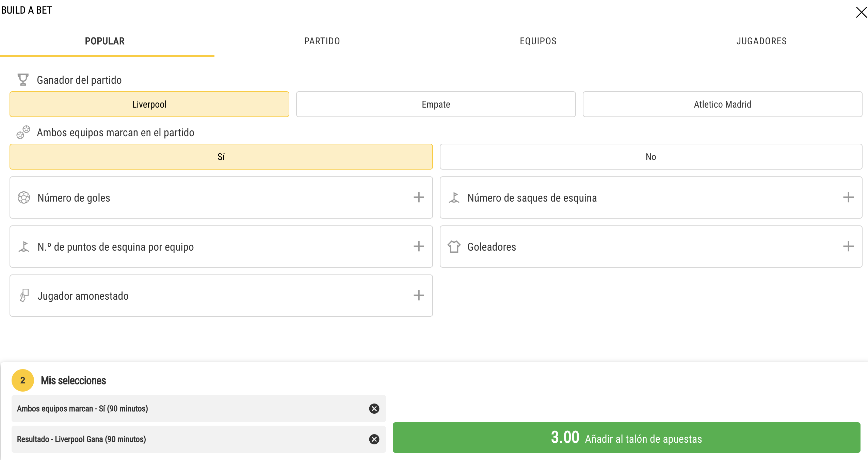Viewport: 868px width, 474px height.
Task: Click the card icon in Jugador amonestado
Action: pos(24,296)
